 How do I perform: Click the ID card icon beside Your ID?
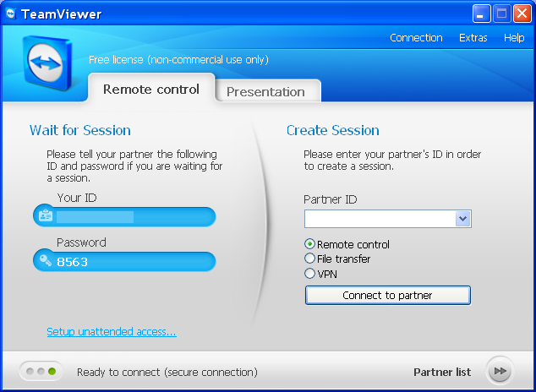pyautogui.click(x=46, y=215)
